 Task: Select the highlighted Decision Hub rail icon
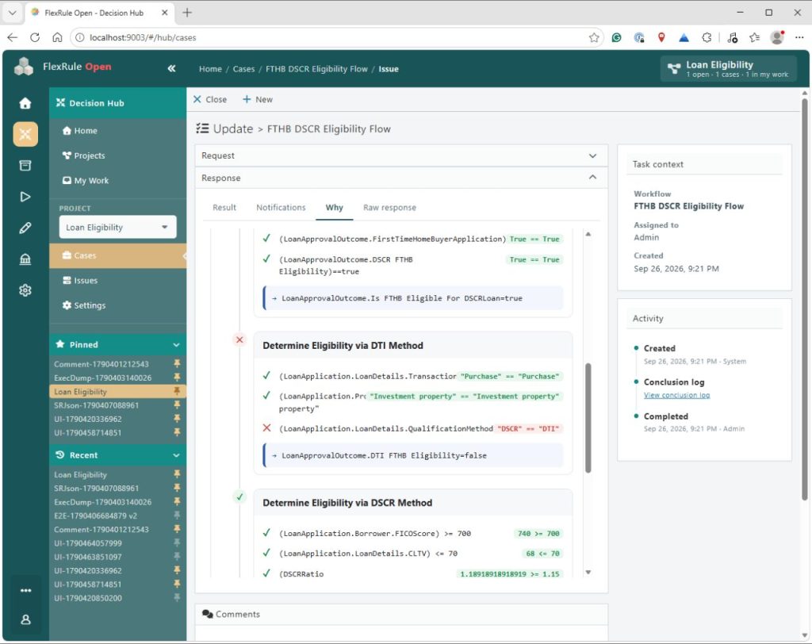(x=25, y=134)
